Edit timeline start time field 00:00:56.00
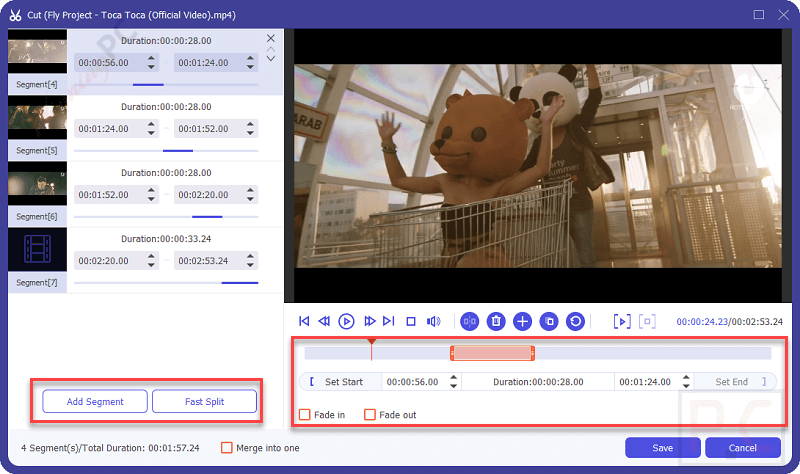The image size is (800, 474). point(412,382)
